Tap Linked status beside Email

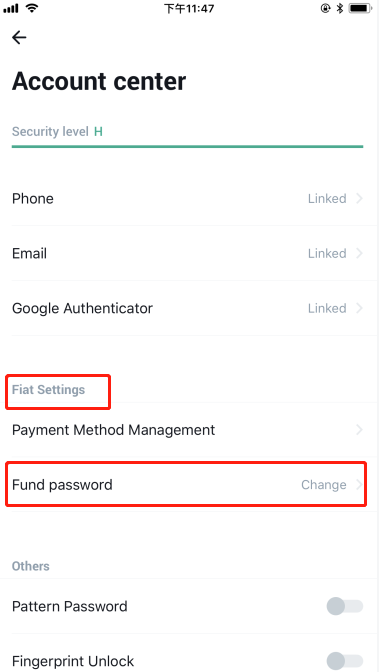point(327,253)
